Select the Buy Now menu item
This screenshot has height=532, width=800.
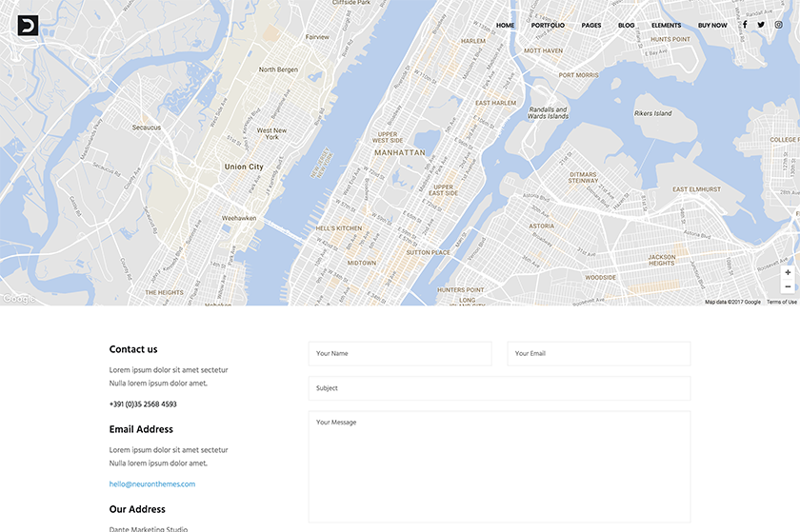(712, 25)
